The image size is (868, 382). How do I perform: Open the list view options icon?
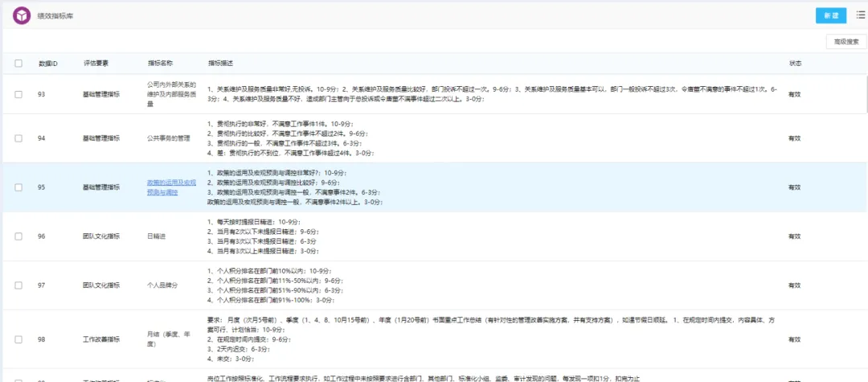click(860, 15)
